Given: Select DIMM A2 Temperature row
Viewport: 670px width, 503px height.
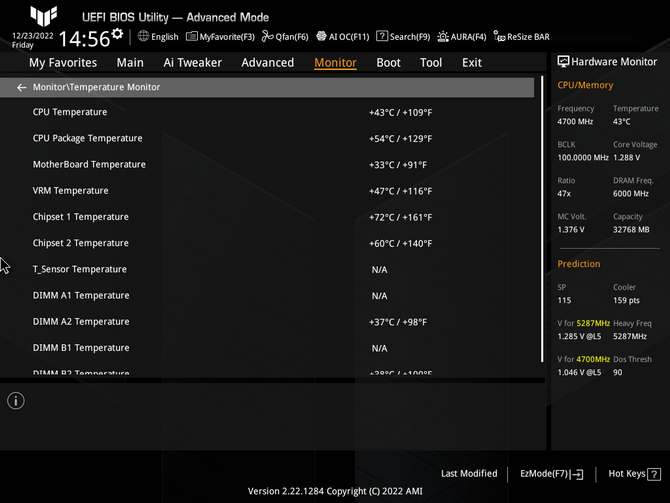Looking at the screenshot, I should click(267, 322).
